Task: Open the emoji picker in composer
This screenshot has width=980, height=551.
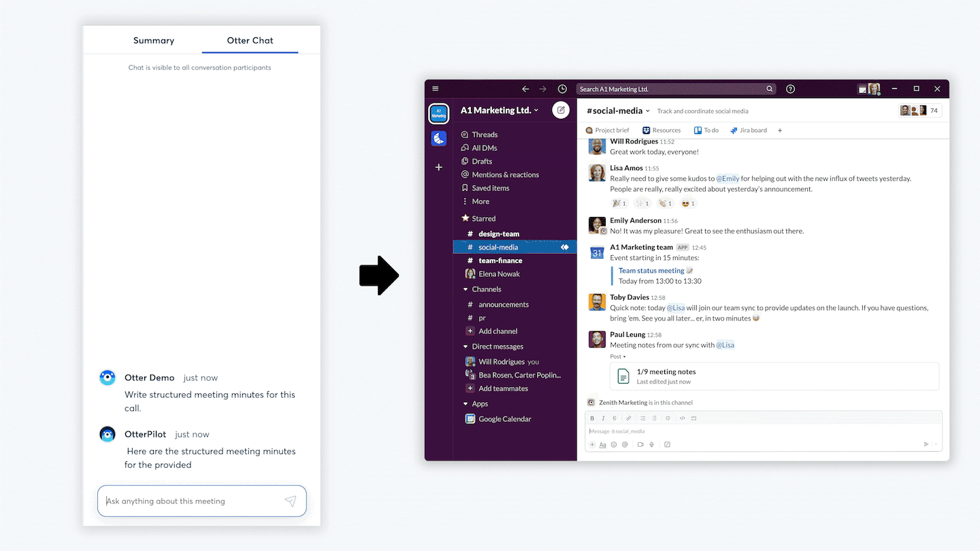Action: 614,444
